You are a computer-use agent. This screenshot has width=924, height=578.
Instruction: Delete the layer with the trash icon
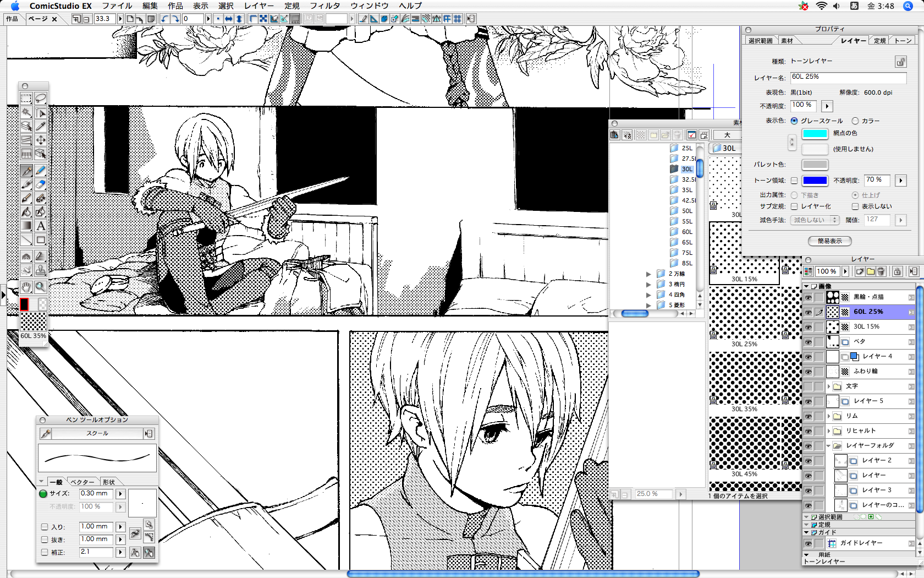(881, 271)
